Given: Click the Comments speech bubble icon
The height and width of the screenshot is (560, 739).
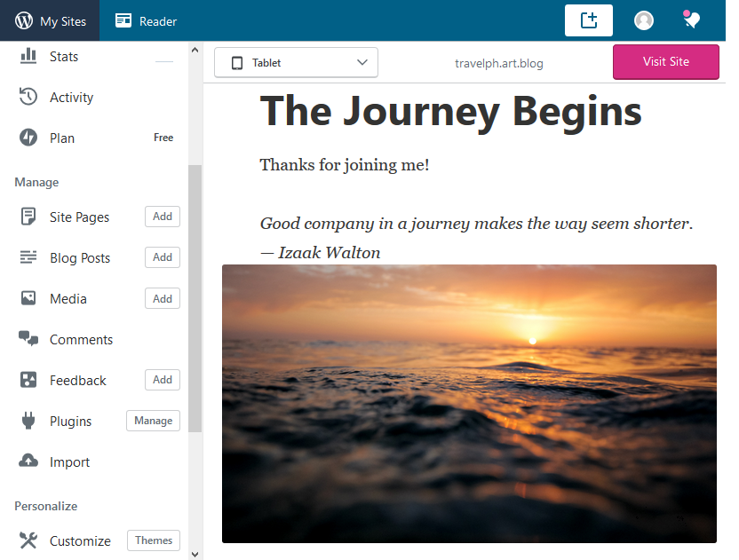Looking at the screenshot, I should pos(28,339).
